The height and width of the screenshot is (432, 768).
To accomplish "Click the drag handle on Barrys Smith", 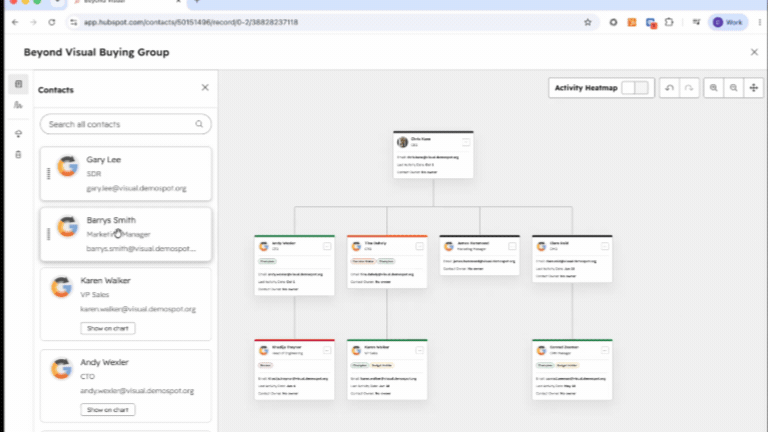I will [x=48, y=235].
